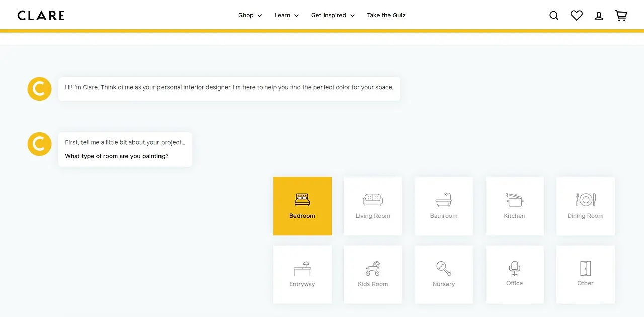The image size is (644, 317).
Task: Click the Clare avatar beside the greeting
Action: 39,89
